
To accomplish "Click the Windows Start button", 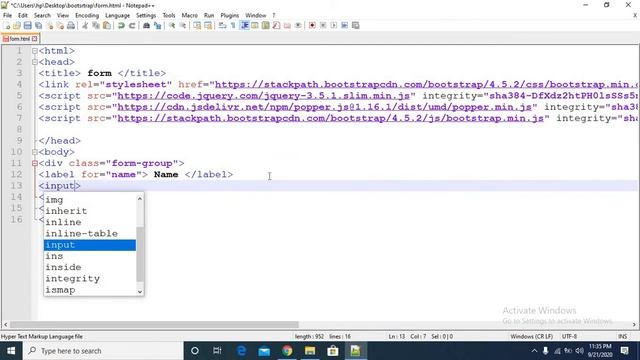I will click(x=11, y=351).
